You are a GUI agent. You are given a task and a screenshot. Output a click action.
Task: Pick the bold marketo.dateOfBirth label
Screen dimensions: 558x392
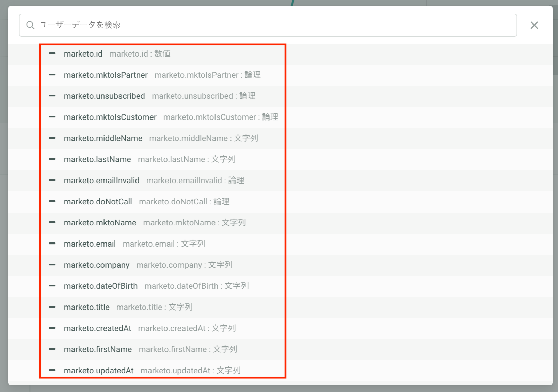(101, 286)
